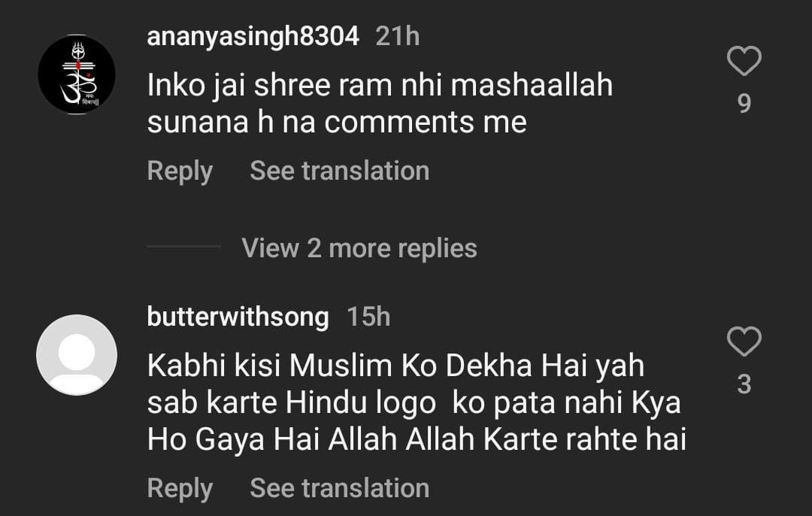The image size is (812, 516).
Task: View likes count 9 on first comment
Action: point(744,103)
